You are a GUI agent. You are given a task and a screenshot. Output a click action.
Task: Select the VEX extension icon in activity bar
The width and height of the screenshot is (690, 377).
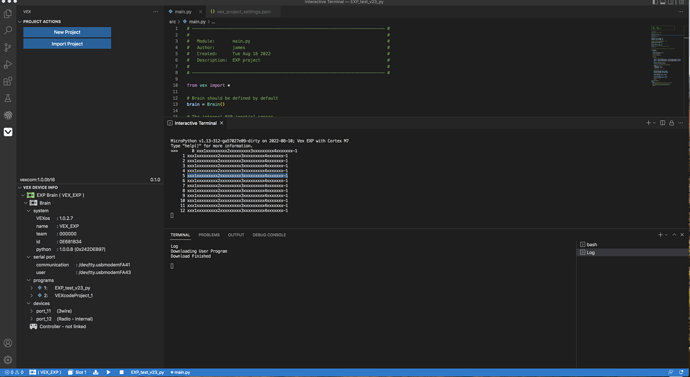(x=8, y=132)
